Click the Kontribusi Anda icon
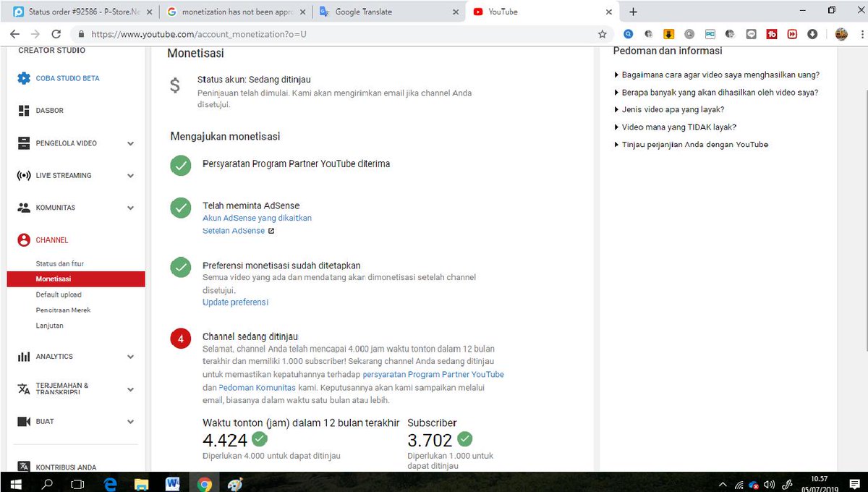Viewport: 868px width, 492px height. coord(24,467)
